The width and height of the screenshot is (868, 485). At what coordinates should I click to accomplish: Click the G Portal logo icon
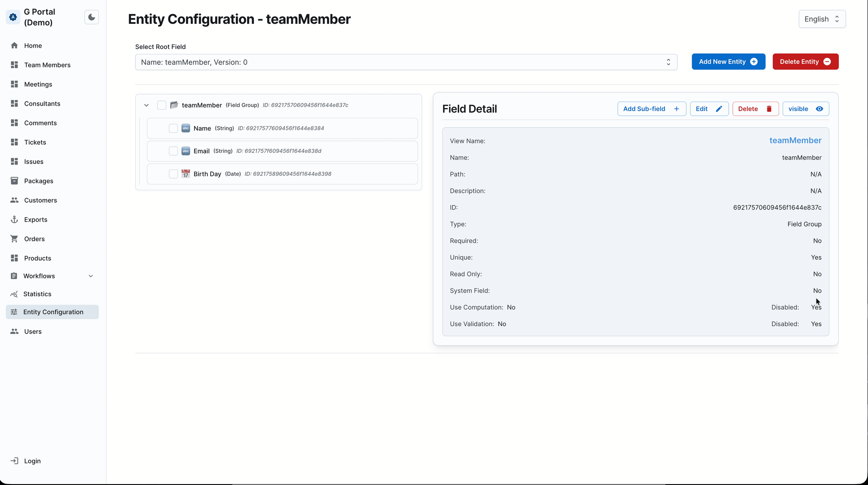click(13, 17)
